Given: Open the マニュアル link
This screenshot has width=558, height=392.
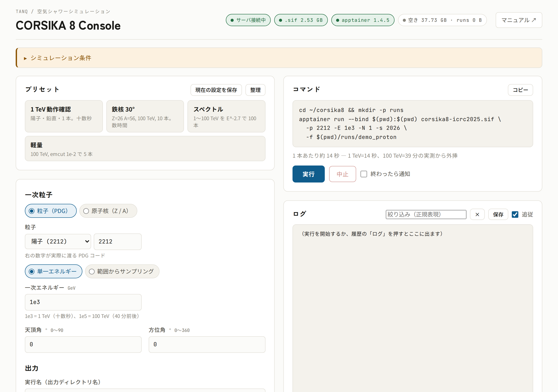Looking at the screenshot, I should (519, 20).
